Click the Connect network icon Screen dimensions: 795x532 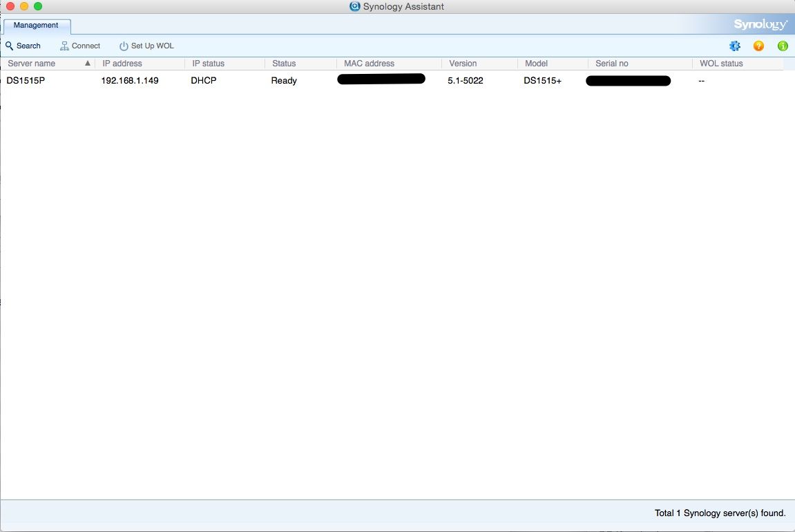[x=64, y=46]
